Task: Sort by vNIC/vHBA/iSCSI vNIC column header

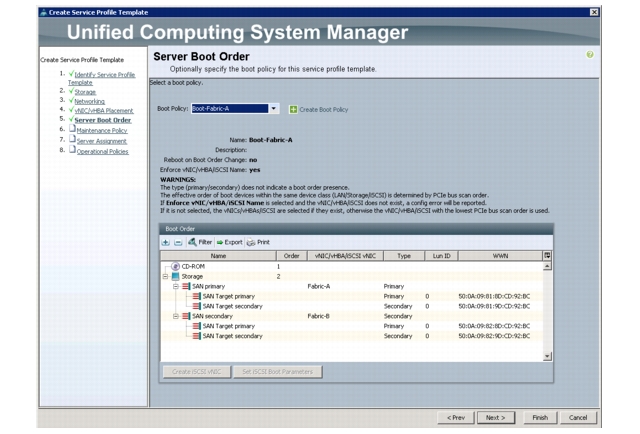Action: [345, 256]
